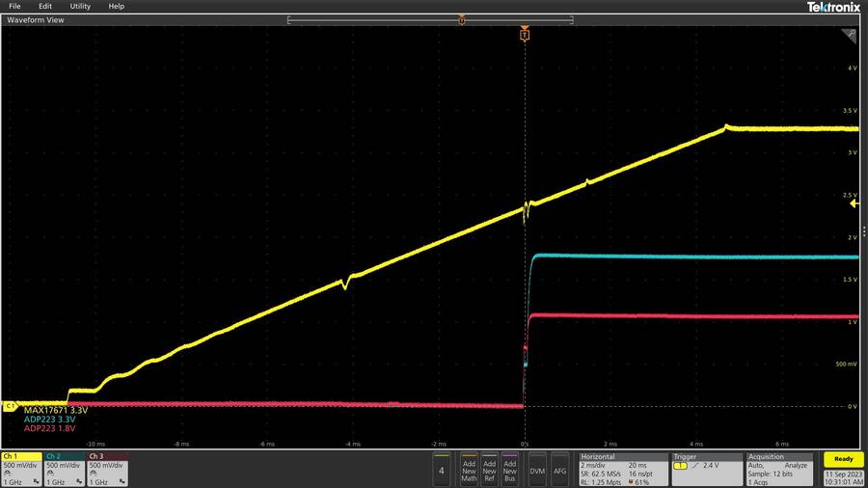Click the MAX17671 3.3V waveform label

tap(55, 411)
